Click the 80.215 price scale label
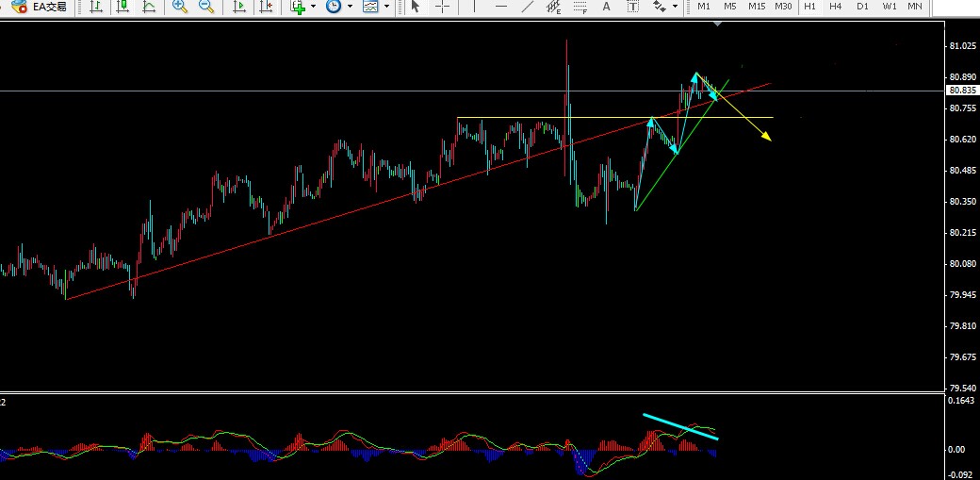 962,232
